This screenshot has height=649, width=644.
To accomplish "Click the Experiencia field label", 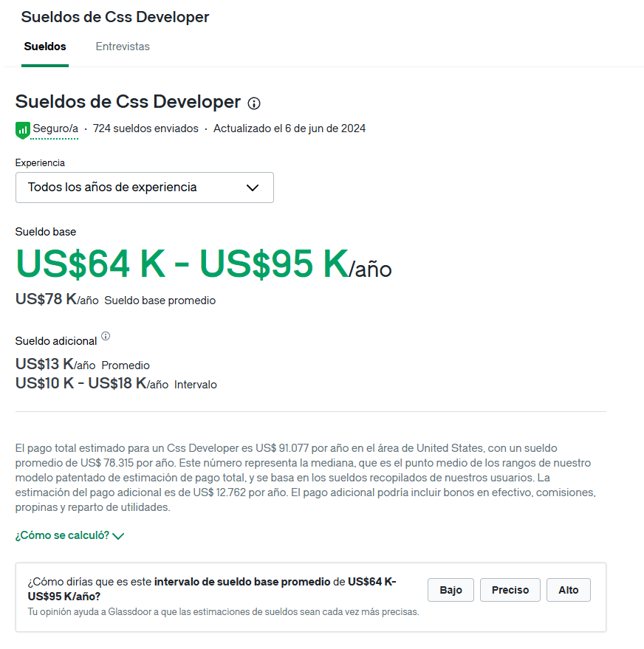I will [x=40, y=162].
